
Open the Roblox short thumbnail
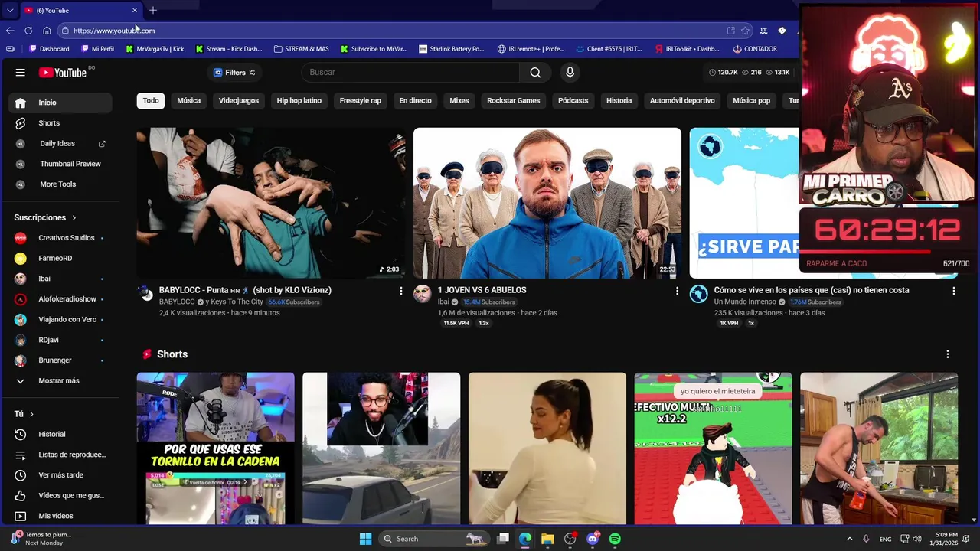coord(713,448)
